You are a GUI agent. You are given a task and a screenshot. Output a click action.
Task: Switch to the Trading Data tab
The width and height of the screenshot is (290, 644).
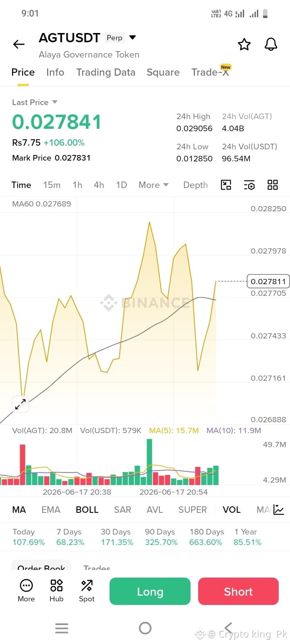click(106, 72)
